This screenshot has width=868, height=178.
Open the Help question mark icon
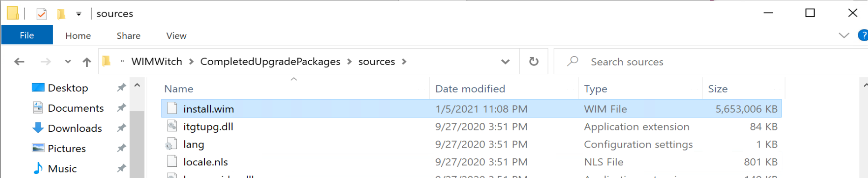pos(863,35)
